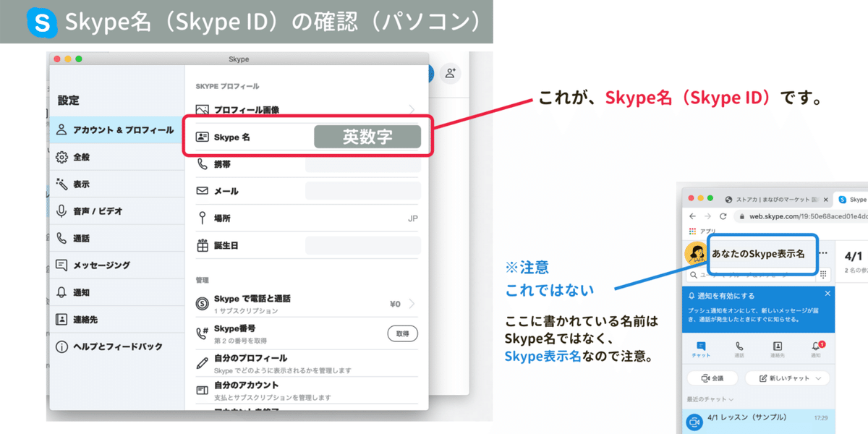Select 連絡先 in settings sidebar
The height and width of the screenshot is (434, 868).
(x=116, y=319)
